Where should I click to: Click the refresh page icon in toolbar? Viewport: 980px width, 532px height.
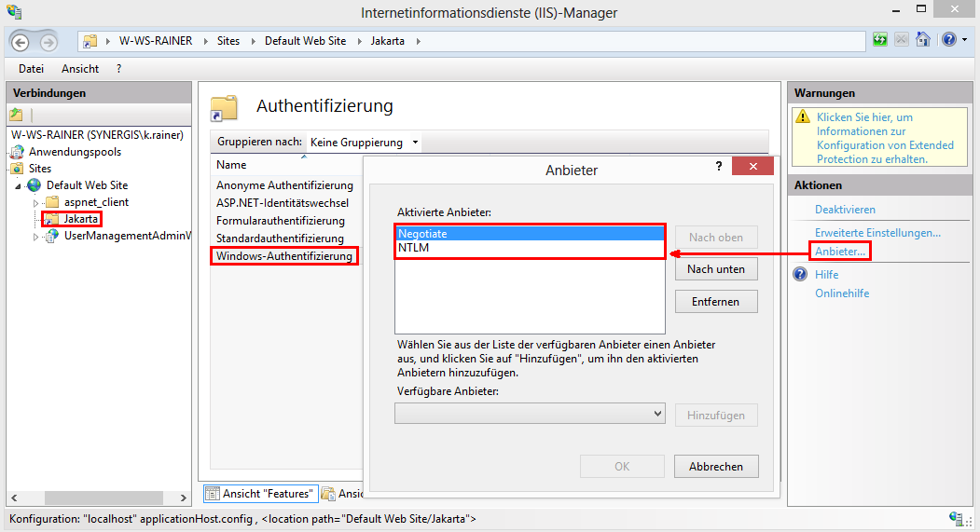[880, 40]
